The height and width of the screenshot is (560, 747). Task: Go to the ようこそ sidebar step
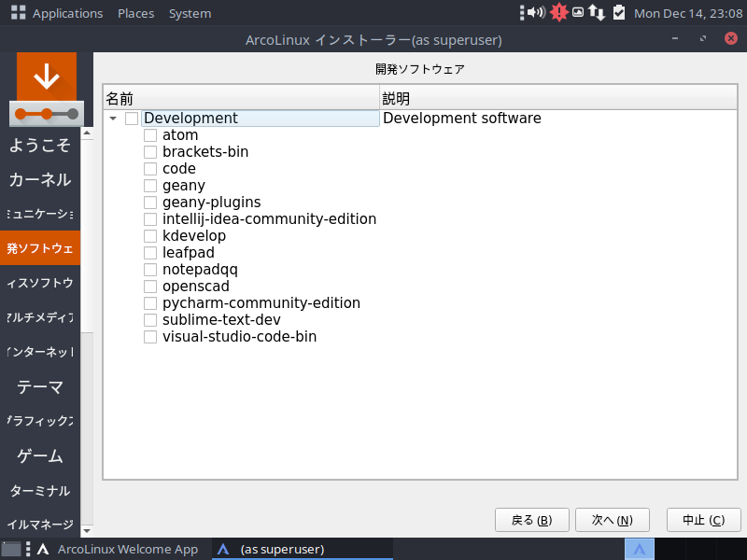pos(40,145)
